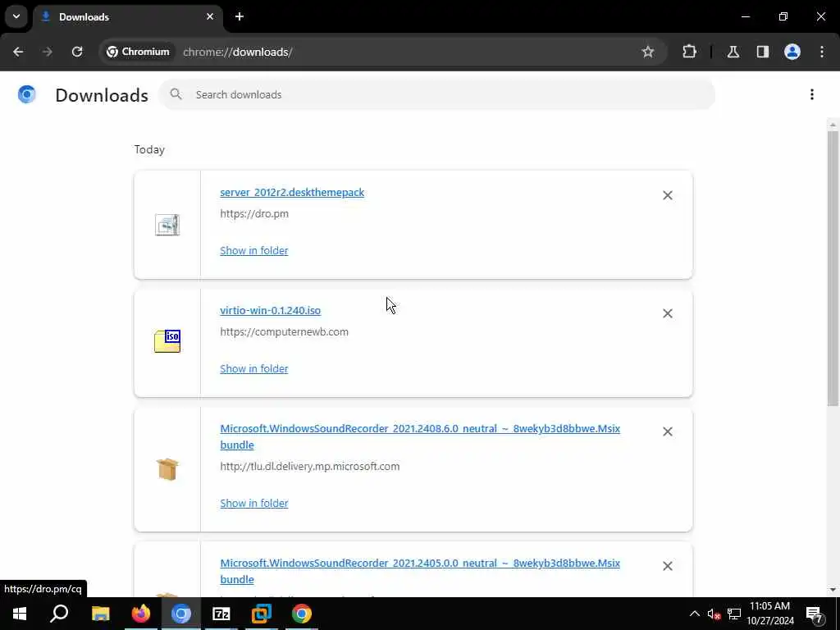Open the notification center icon

814,614
